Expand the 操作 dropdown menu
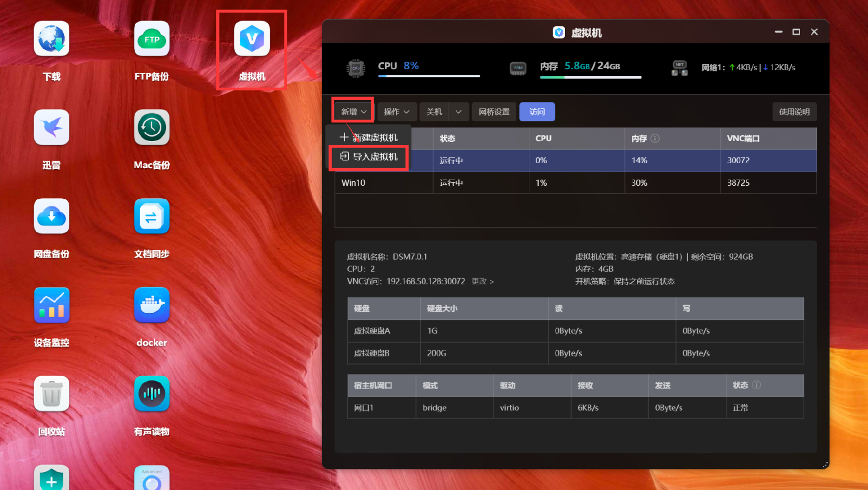868x490 pixels. click(x=396, y=111)
